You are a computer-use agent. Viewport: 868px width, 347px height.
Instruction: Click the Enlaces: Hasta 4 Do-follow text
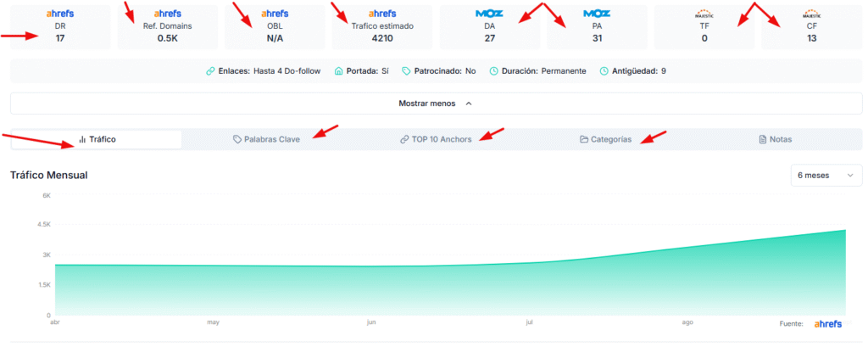coord(269,71)
